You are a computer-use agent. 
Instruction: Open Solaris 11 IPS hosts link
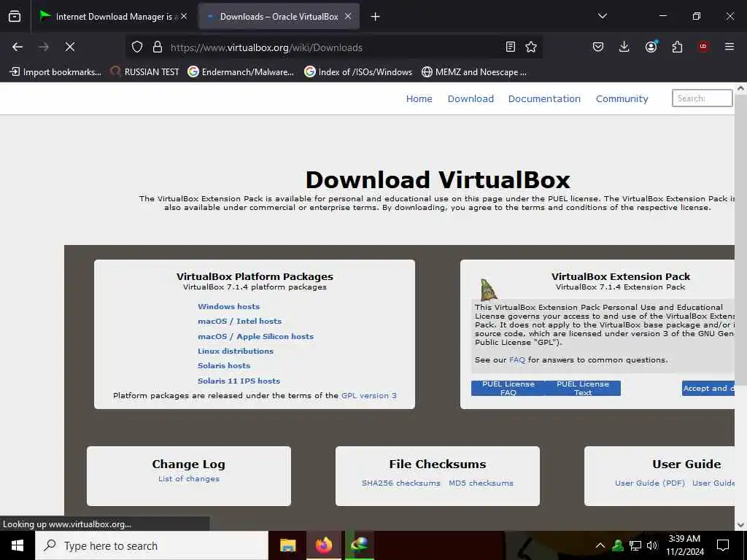coord(239,381)
